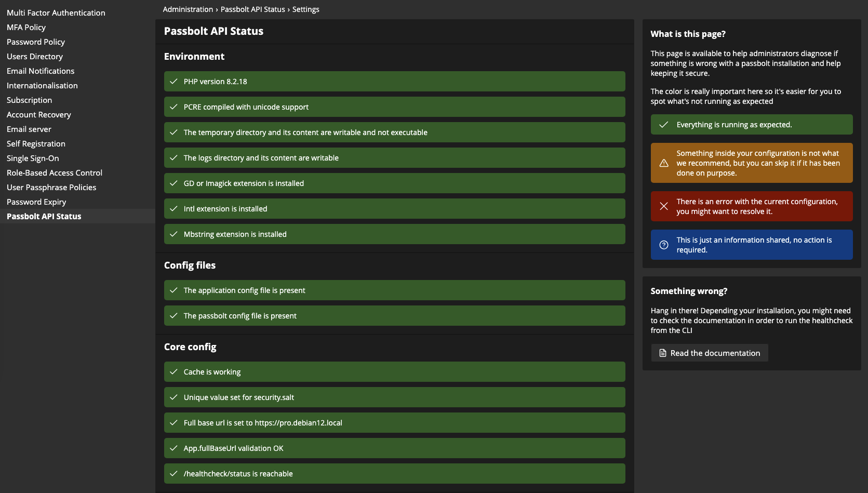Click 'Mbstring extension is installed' text
The image size is (868, 493).
pos(235,234)
